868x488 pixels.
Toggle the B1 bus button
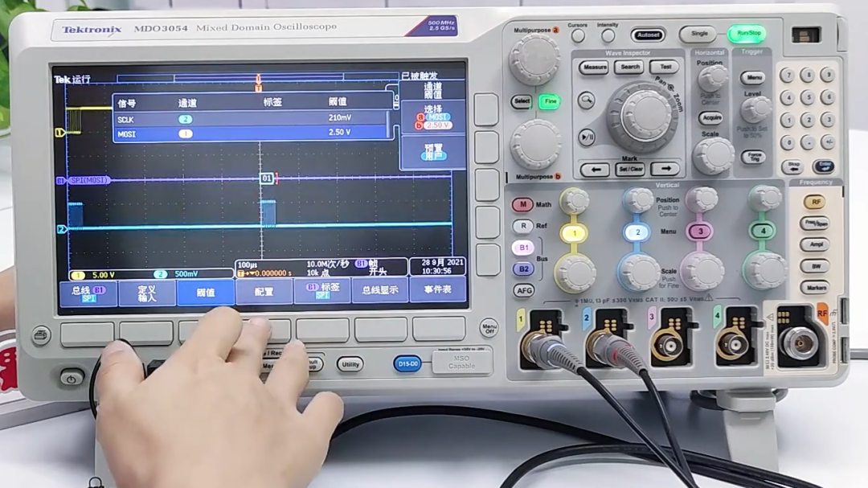pyautogui.click(x=523, y=248)
